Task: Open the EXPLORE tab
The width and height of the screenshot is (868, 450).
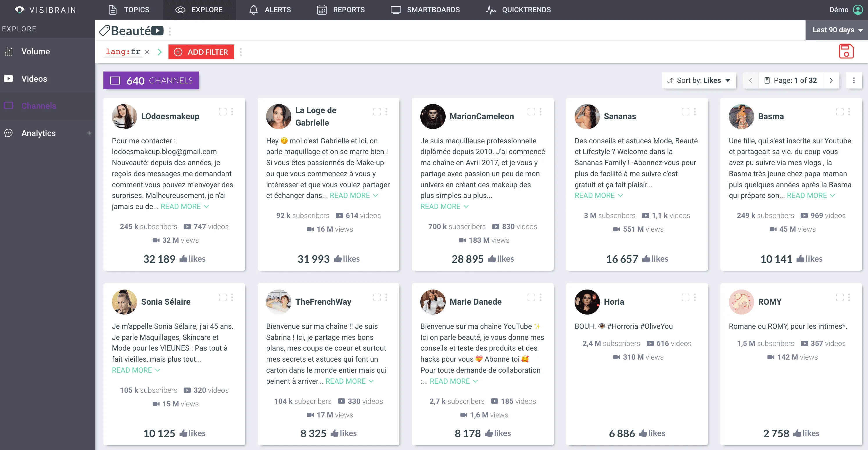Action: point(199,10)
